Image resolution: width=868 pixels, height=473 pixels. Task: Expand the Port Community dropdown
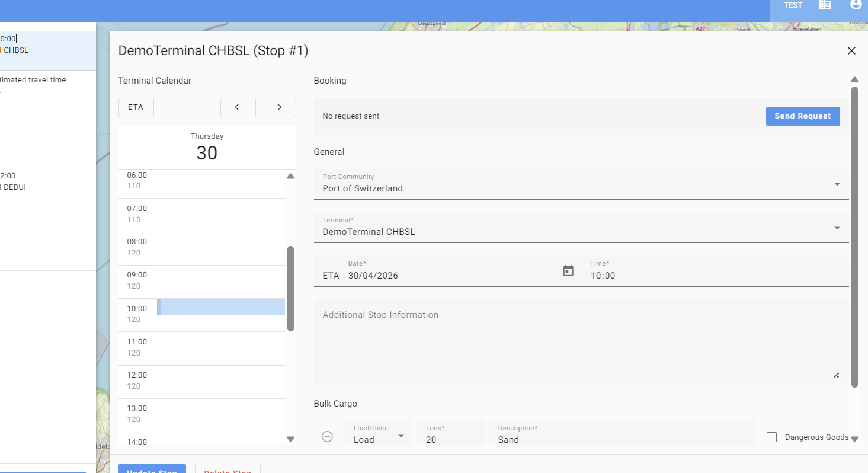(837, 184)
